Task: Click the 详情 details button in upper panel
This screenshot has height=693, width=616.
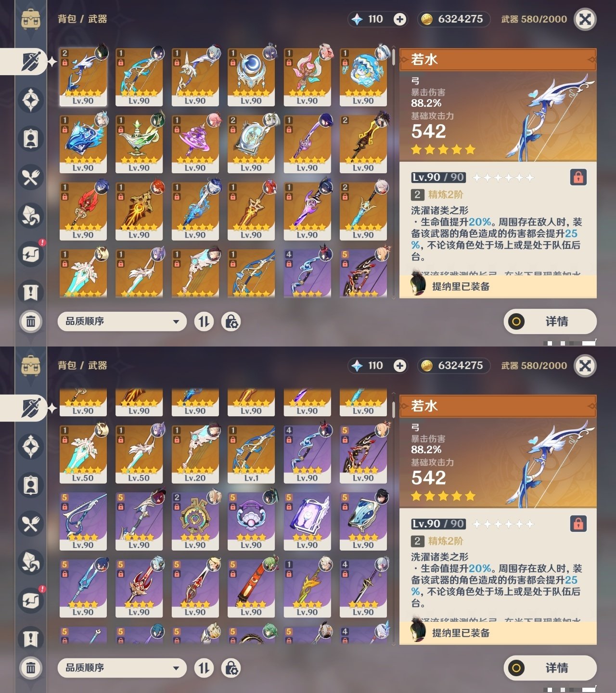Action: click(550, 321)
